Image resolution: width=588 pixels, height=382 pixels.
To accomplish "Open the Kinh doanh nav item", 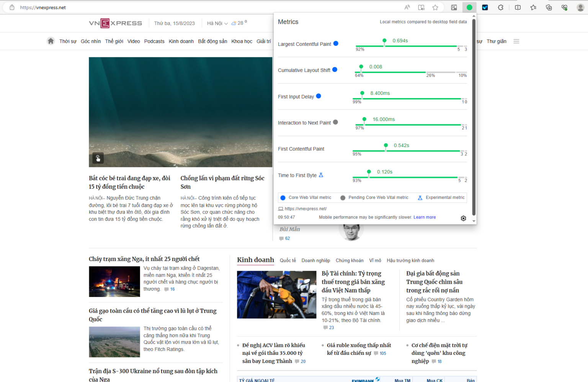I will click(x=181, y=41).
